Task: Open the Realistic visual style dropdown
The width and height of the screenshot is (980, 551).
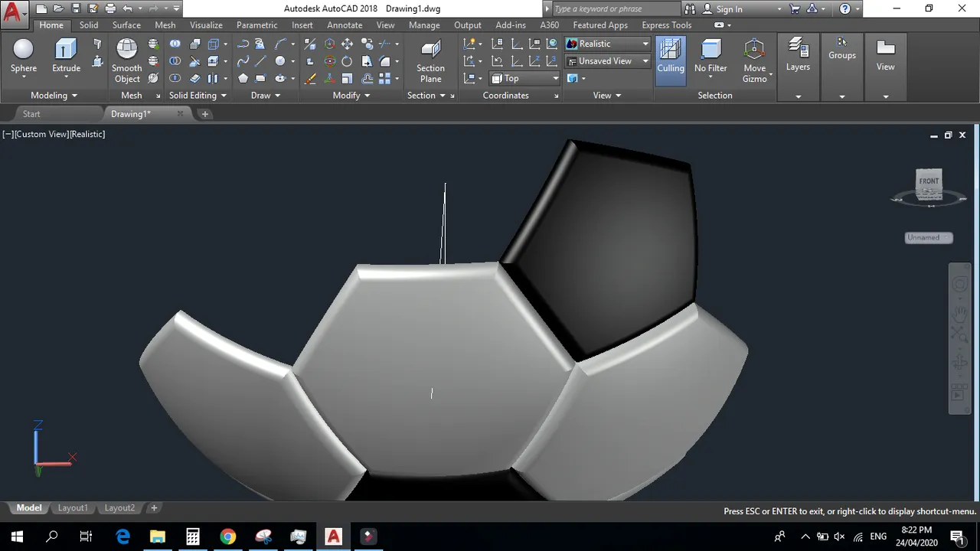Action: pyautogui.click(x=607, y=44)
